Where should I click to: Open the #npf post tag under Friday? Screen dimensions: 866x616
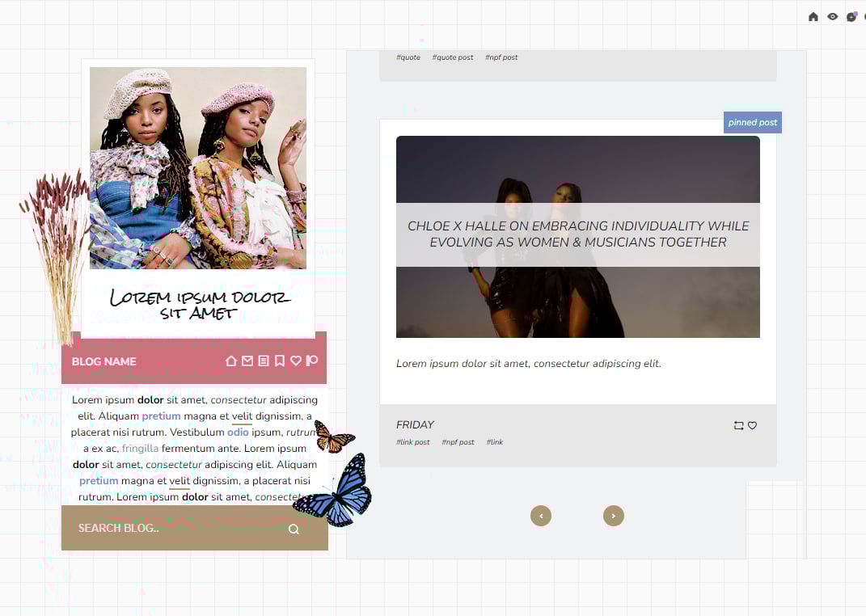pyautogui.click(x=458, y=442)
